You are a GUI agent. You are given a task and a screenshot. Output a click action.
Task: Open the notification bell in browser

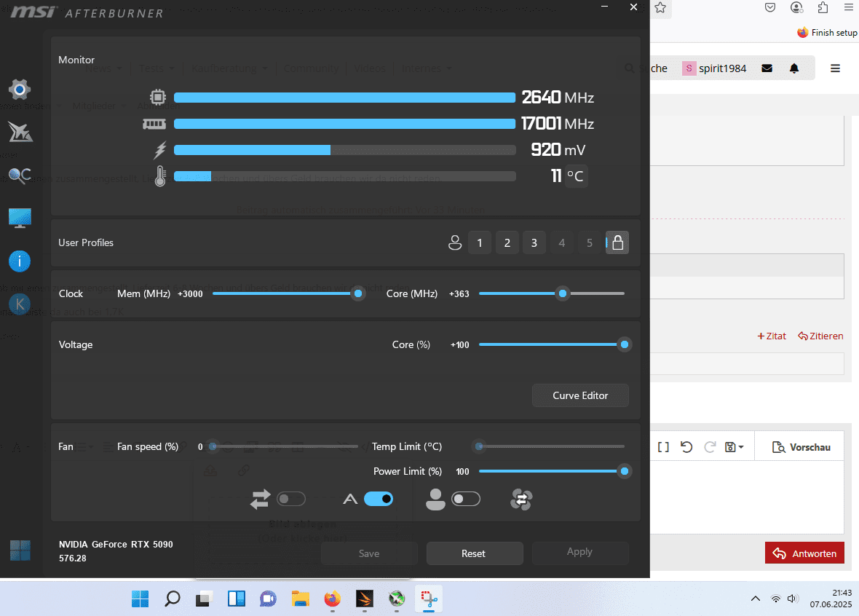click(x=793, y=68)
